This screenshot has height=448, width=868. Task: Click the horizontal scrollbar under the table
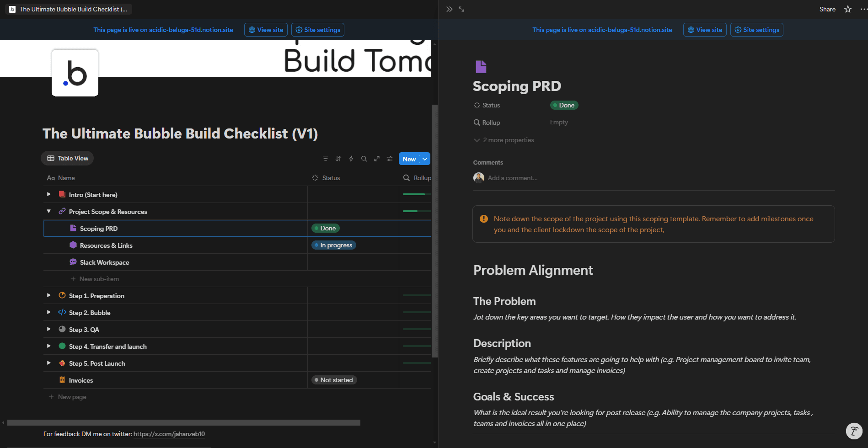pyautogui.click(x=184, y=422)
